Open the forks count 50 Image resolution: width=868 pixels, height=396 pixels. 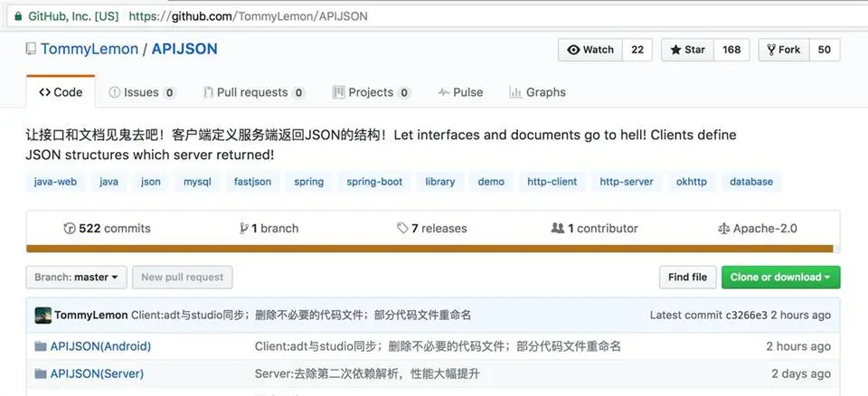click(x=825, y=50)
